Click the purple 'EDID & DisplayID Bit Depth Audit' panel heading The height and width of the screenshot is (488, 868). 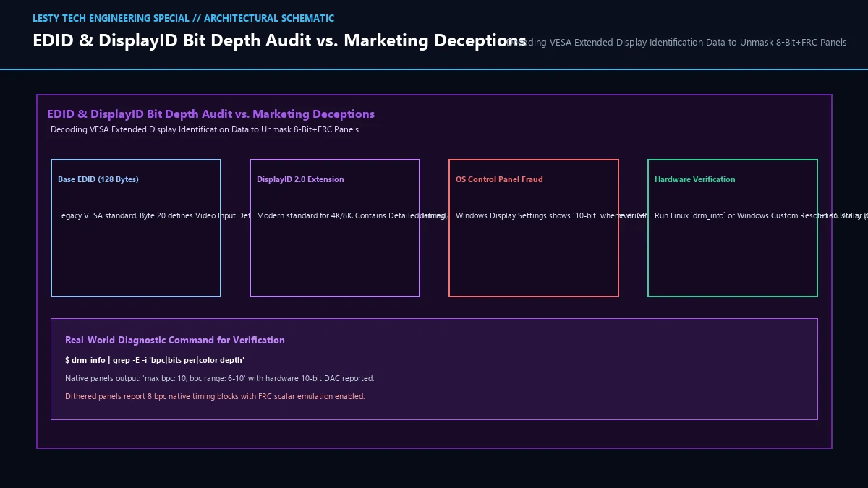(x=210, y=114)
